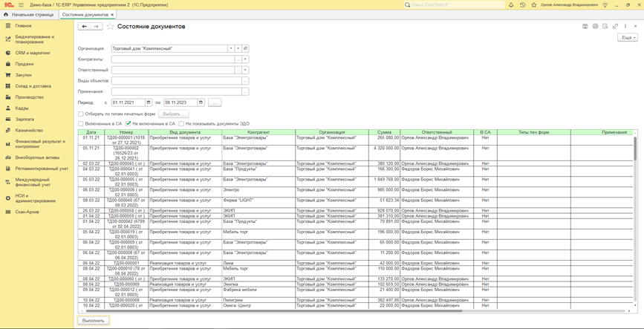Click the preview magnifier icon
644x329 pixels.
[x=605, y=26]
